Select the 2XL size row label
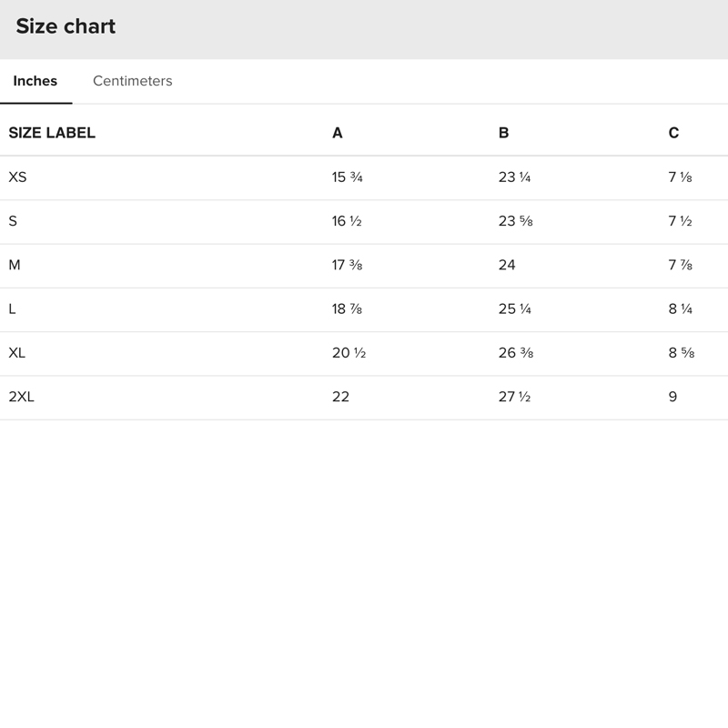 [x=21, y=397]
